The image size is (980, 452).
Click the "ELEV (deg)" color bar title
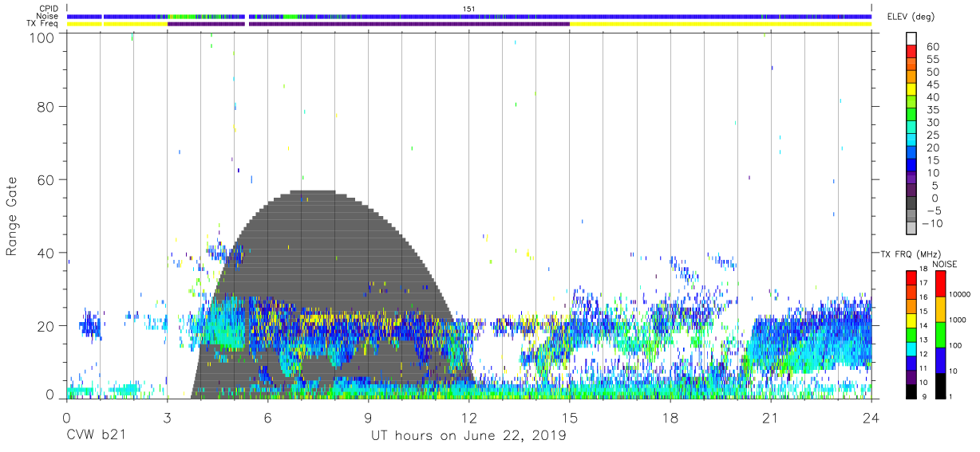coord(911,16)
